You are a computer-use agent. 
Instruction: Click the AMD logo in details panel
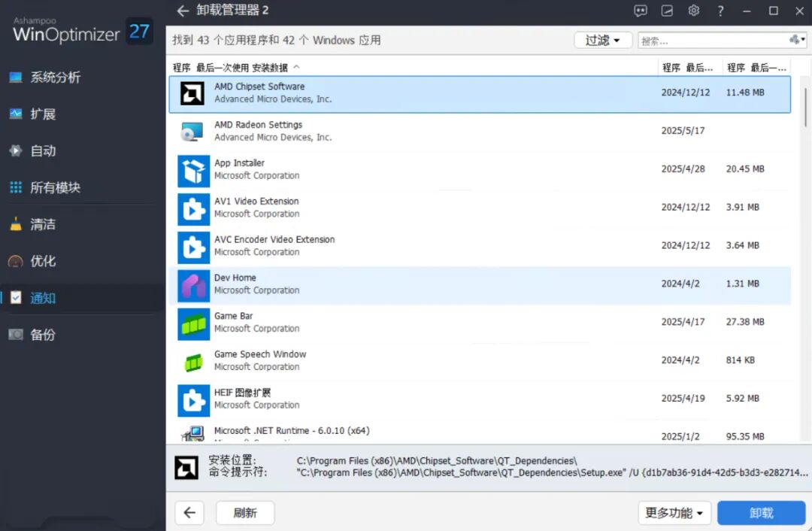point(186,467)
